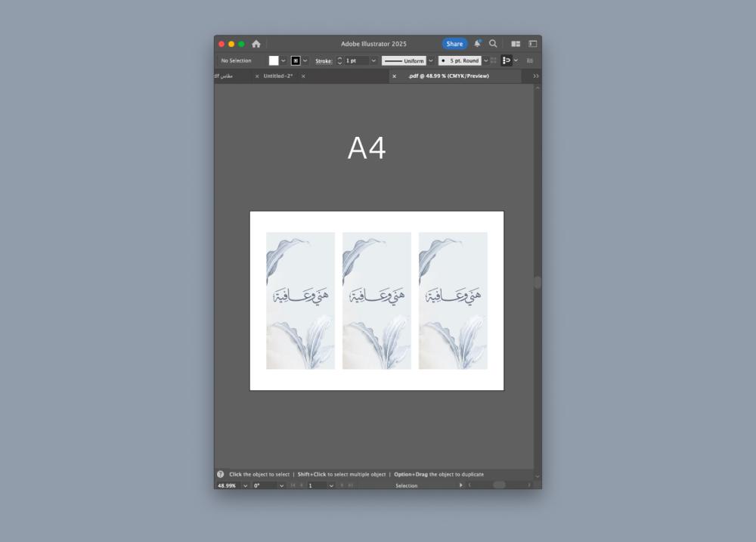Screen dimensions: 756x542
Task: Select the .pdf @ 48.99 % tab
Action: coord(448,76)
